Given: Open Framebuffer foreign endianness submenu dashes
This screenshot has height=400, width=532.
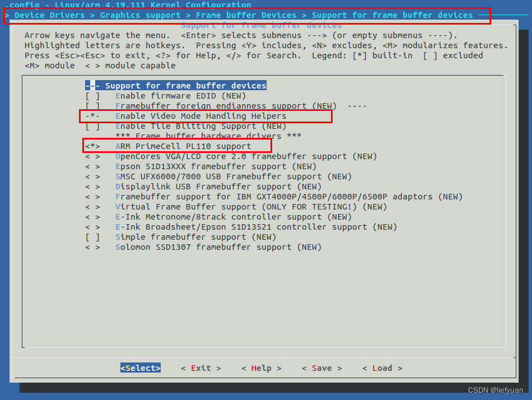Looking at the screenshot, I should tap(357, 106).
